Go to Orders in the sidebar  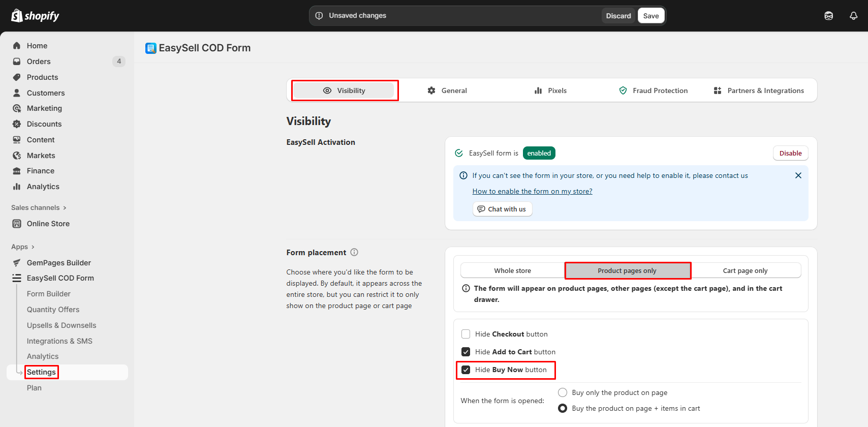coord(39,62)
